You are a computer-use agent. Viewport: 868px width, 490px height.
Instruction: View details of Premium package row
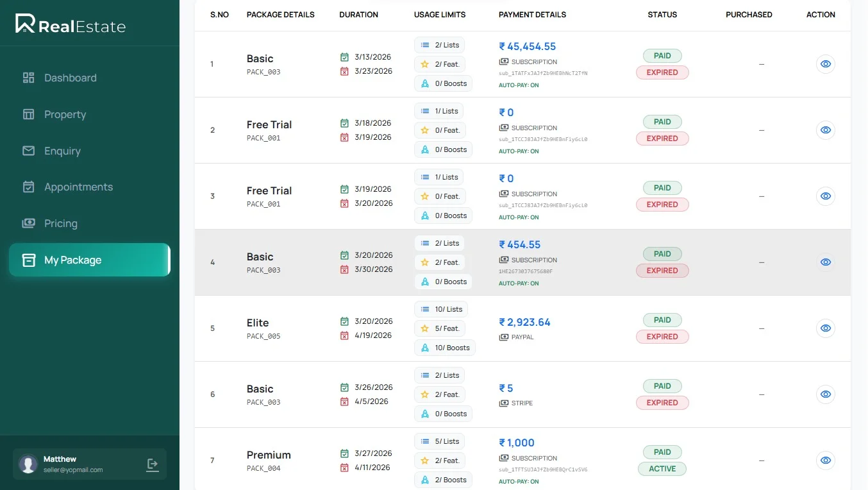[x=825, y=460]
